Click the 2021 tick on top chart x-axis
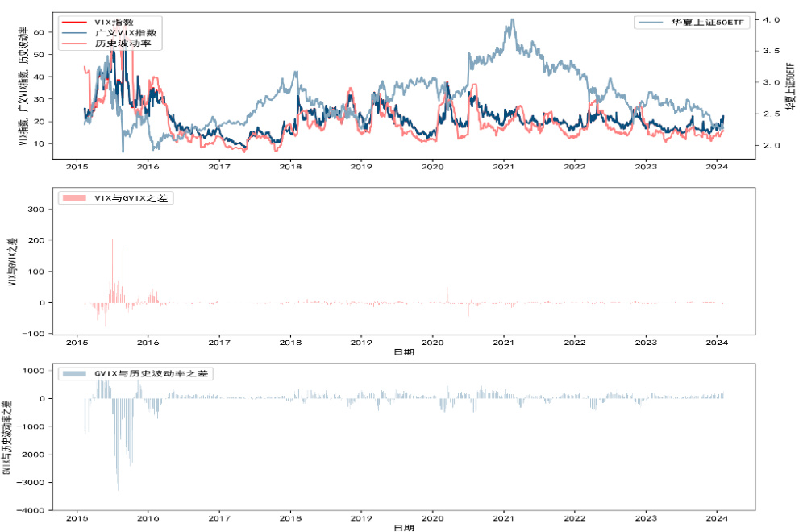Viewport: 803px width, 532px height. 504,167
